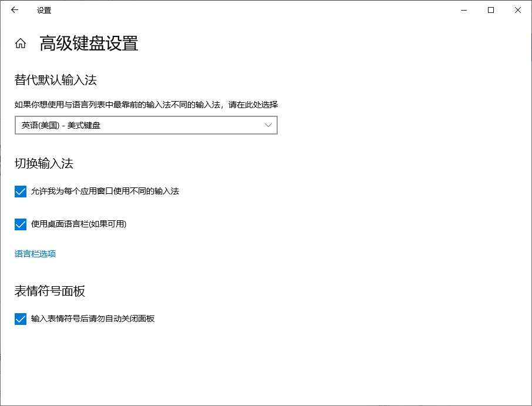Close the 设置 window

[518, 10]
